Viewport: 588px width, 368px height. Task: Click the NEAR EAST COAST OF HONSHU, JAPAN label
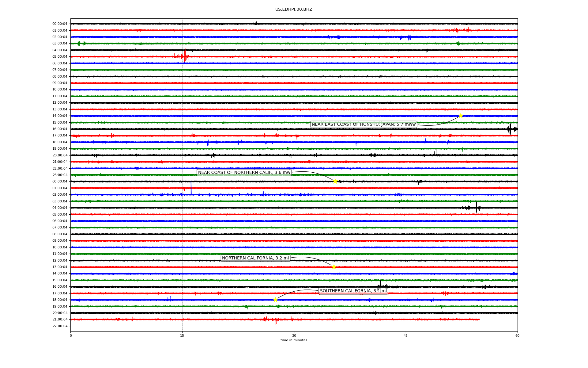364,124
